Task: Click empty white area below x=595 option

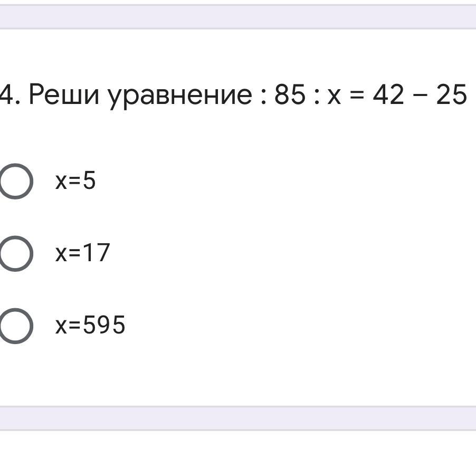Action: click(237, 375)
